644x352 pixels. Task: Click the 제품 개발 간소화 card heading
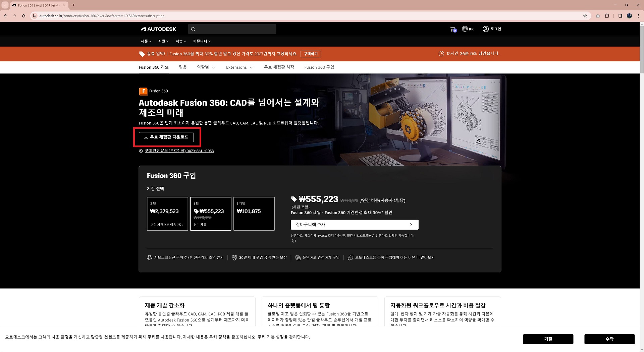point(165,305)
